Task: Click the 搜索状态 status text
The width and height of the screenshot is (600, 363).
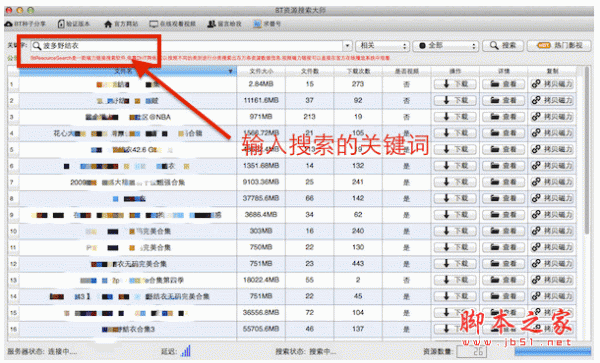Action: 306,351
